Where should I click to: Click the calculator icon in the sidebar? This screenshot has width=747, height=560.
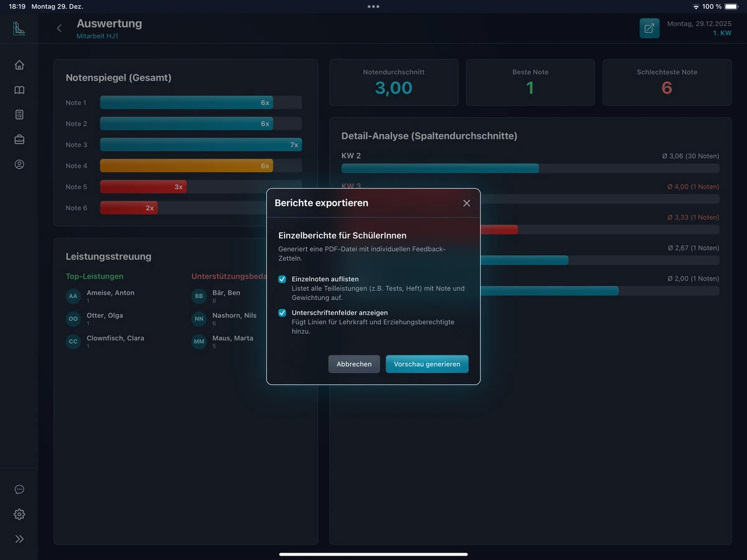click(19, 115)
